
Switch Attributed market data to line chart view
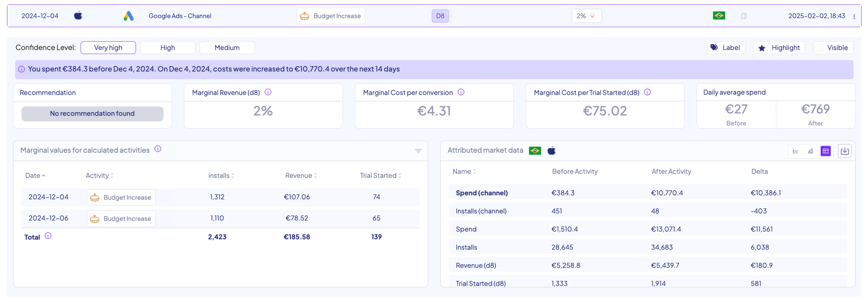795,151
